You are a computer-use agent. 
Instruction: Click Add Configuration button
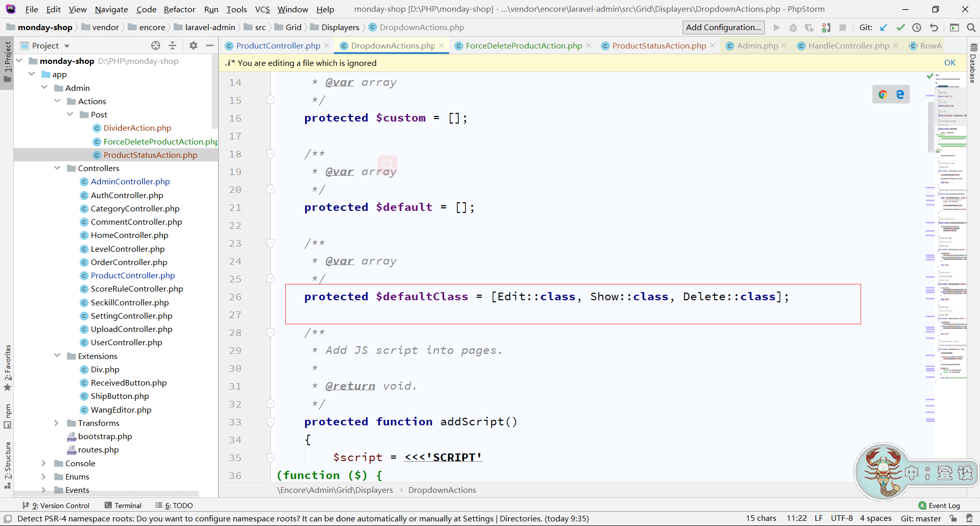click(x=723, y=28)
